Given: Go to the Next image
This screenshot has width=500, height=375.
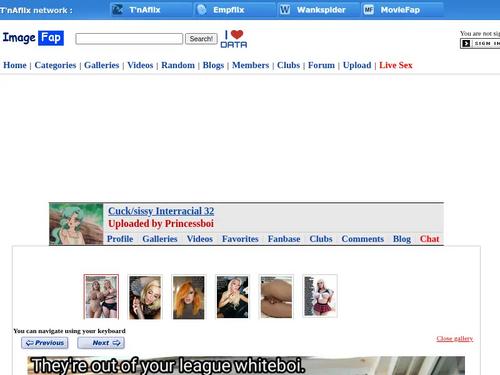Looking at the screenshot, I should pos(101,343).
